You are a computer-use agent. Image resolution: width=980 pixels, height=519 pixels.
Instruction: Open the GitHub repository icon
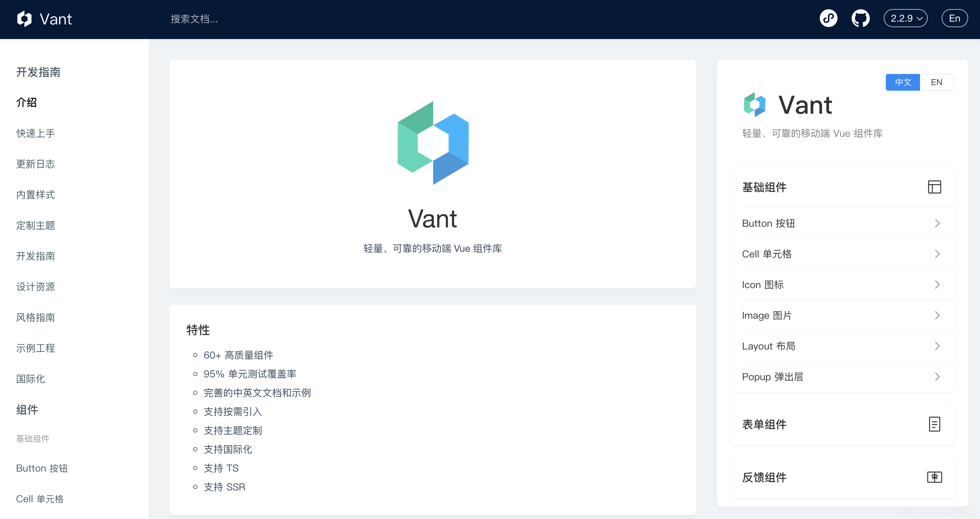pos(860,18)
